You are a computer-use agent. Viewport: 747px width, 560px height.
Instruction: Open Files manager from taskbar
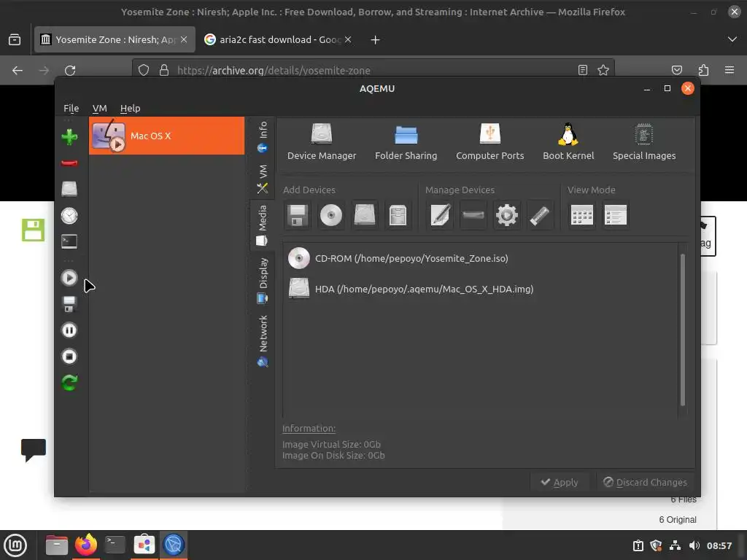57,545
